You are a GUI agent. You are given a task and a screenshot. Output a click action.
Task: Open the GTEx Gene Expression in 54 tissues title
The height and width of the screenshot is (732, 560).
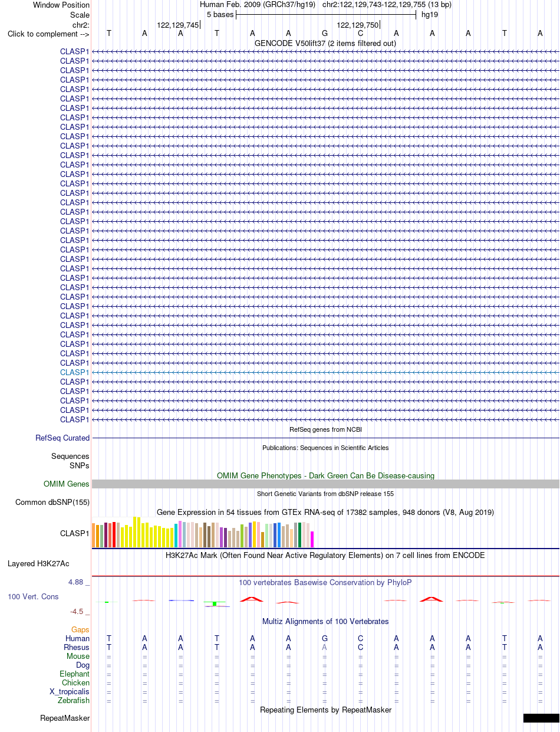[x=325, y=512]
